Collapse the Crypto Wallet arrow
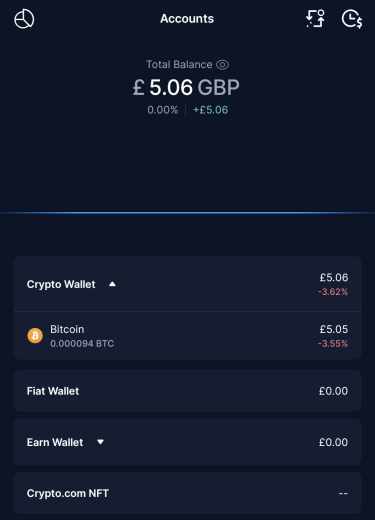Viewport: 375px width, 520px height. pos(112,284)
